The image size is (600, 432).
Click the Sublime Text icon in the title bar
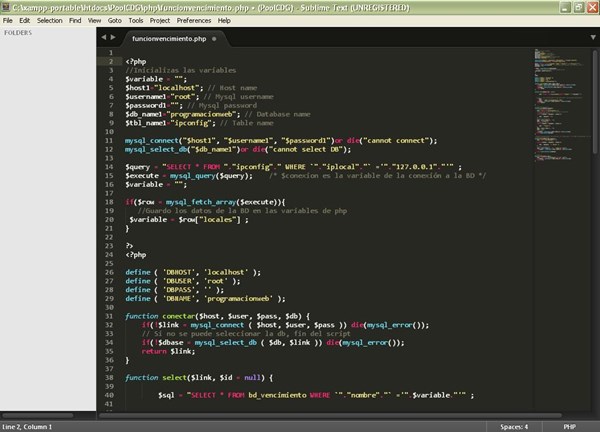[x=7, y=6]
